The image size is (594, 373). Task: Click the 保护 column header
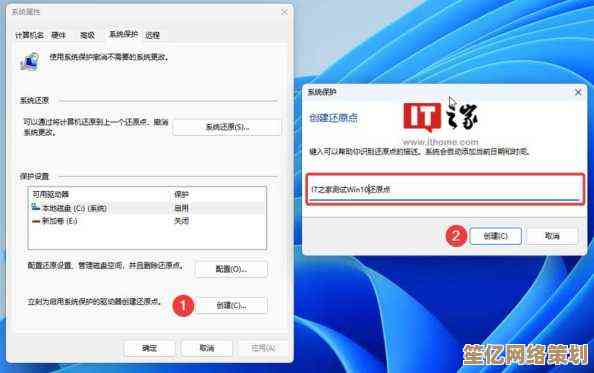point(181,195)
